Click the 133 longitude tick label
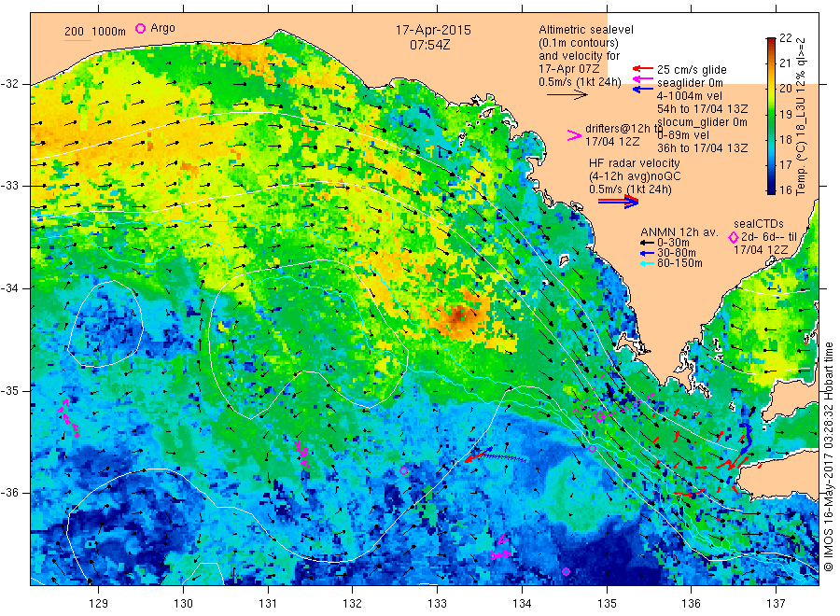The height and width of the screenshot is (616, 840). pos(437,603)
